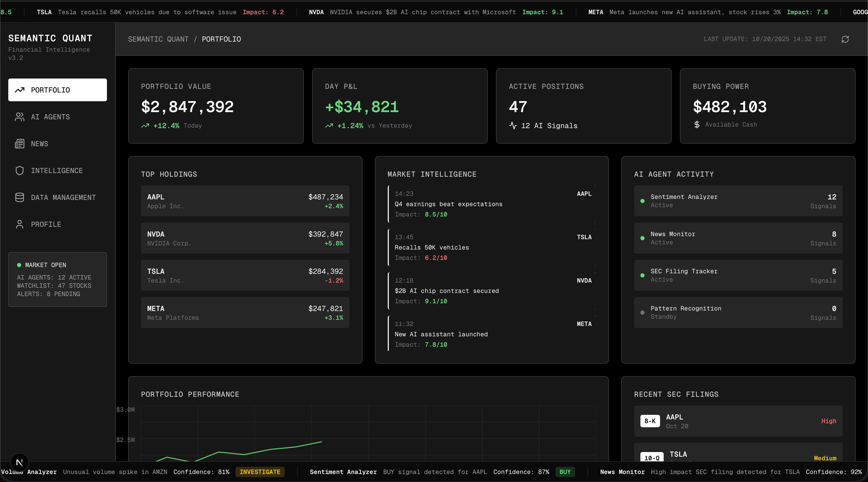
Task: Select the AAPL row in Top Holdings
Action: (x=245, y=201)
